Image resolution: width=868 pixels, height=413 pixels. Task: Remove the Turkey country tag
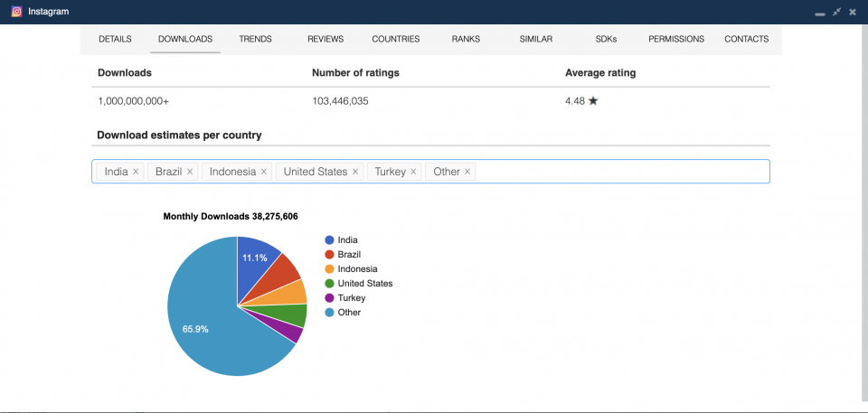coord(413,172)
